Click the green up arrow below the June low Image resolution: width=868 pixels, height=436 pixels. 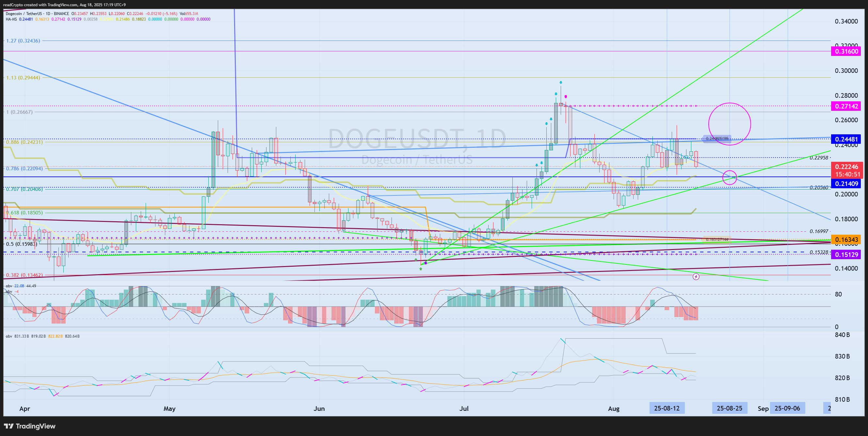pyautogui.click(x=421, y=269)
